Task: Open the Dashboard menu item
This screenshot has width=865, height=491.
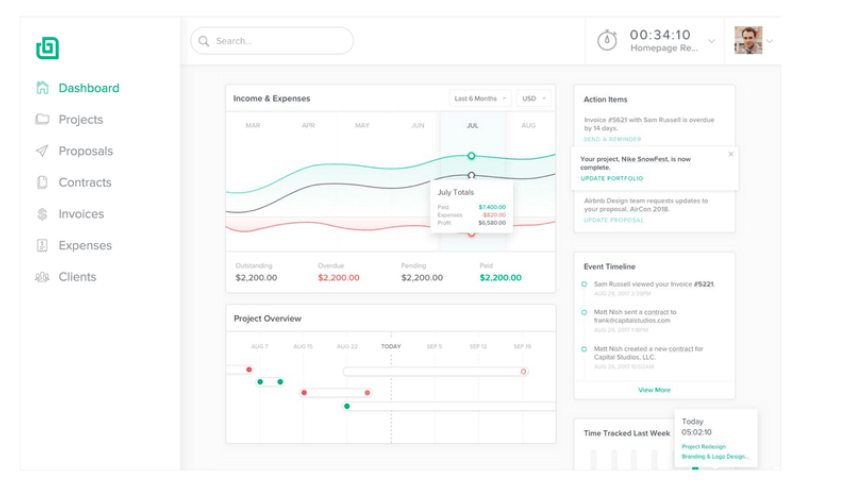Action: click(x=89, y=88)
